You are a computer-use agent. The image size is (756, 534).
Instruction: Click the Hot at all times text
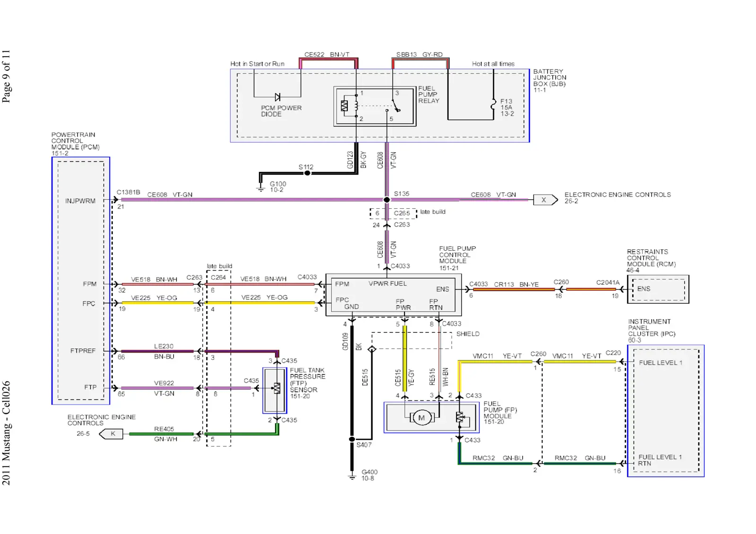coord(493,64)
